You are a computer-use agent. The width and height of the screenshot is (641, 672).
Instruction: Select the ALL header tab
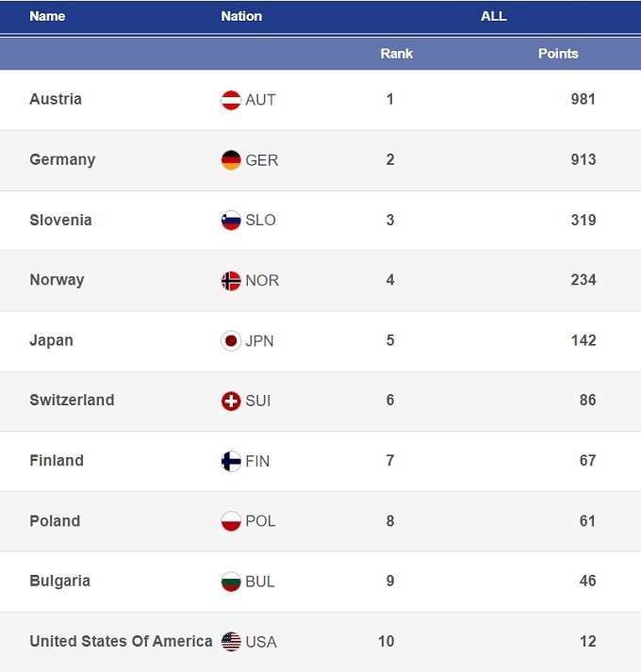[x=493, y=16]
